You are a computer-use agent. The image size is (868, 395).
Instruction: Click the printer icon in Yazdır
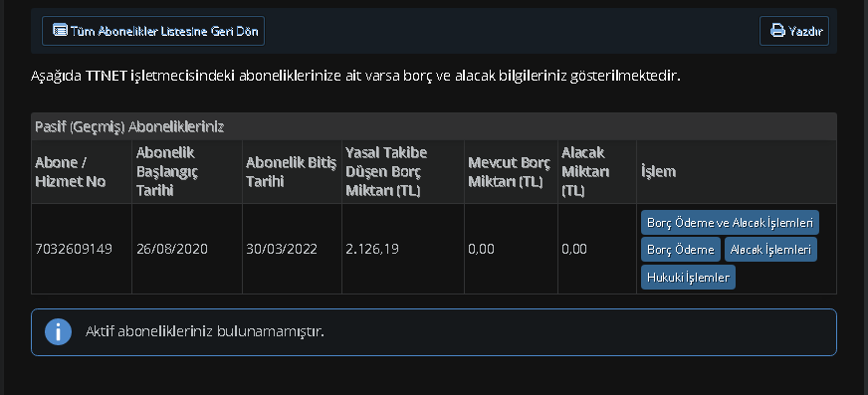click(777, 31)
